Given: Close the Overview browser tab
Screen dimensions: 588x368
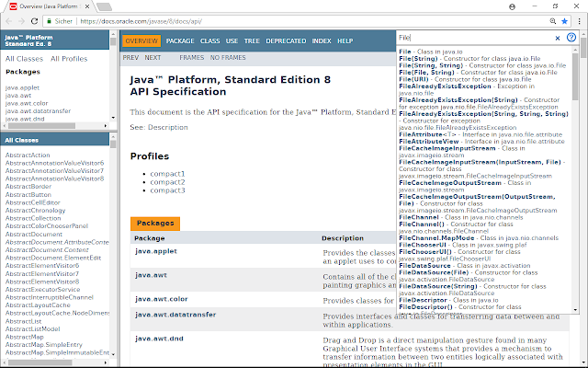Looking at the screenshot, I should pyautogui.click(x=87, y=6).
